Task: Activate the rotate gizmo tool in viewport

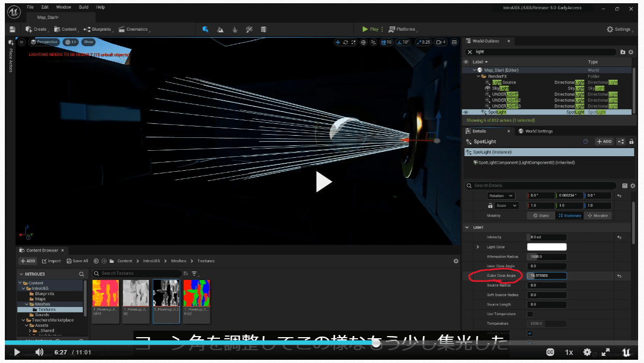Action: (x=345, y=42)
